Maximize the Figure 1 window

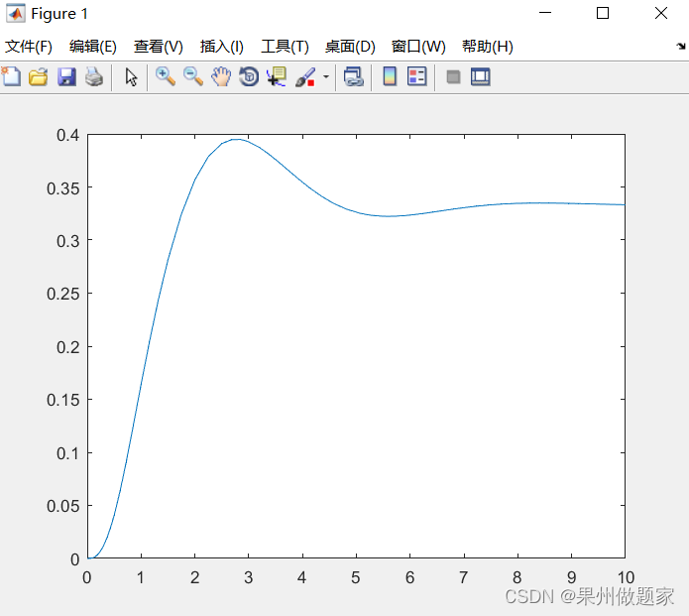tap(603, 13)
